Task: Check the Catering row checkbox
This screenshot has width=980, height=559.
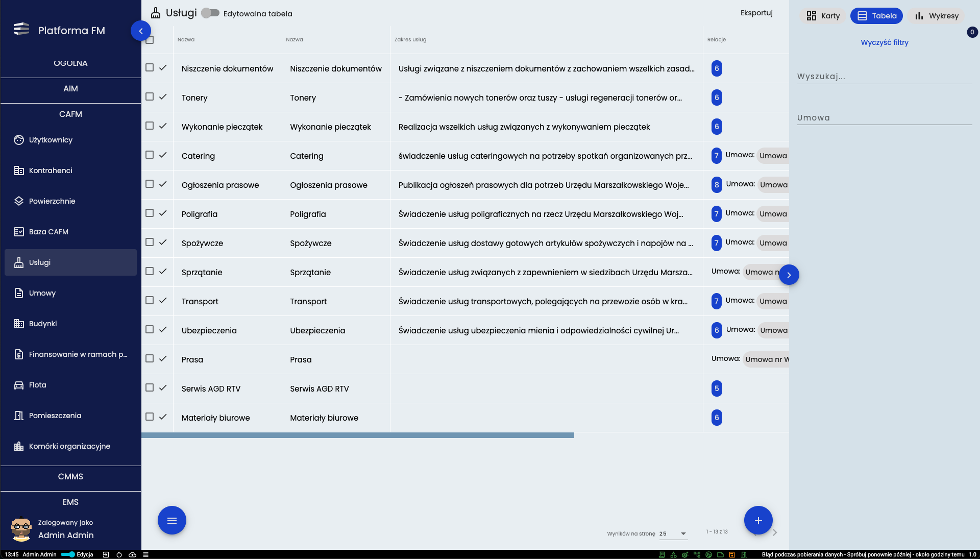Action: pos(150,155)
